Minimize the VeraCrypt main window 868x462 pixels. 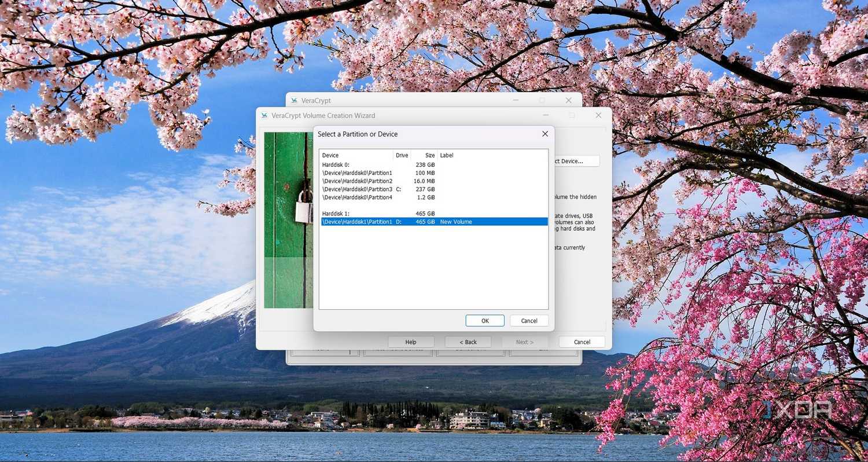coord(515,100)
